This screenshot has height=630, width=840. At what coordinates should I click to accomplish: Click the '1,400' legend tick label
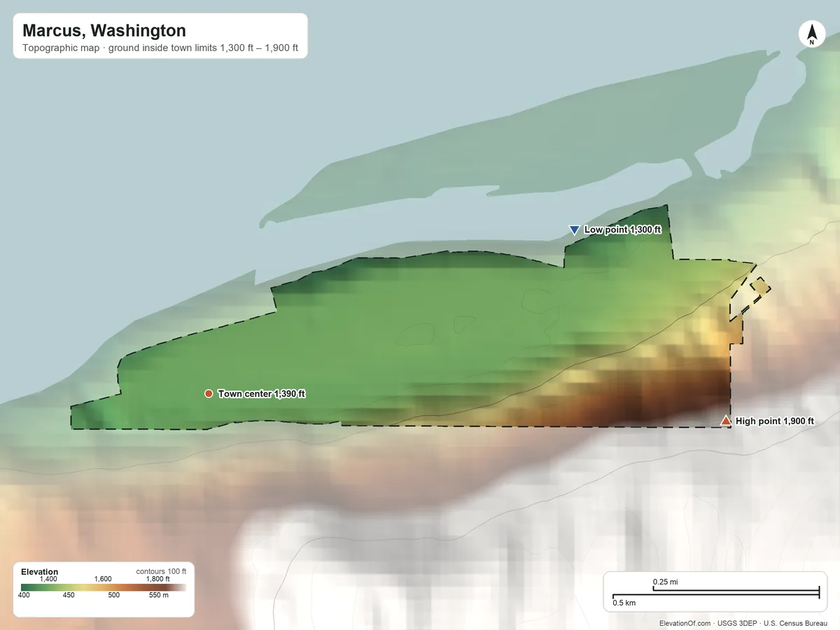(x=48, y=579)
